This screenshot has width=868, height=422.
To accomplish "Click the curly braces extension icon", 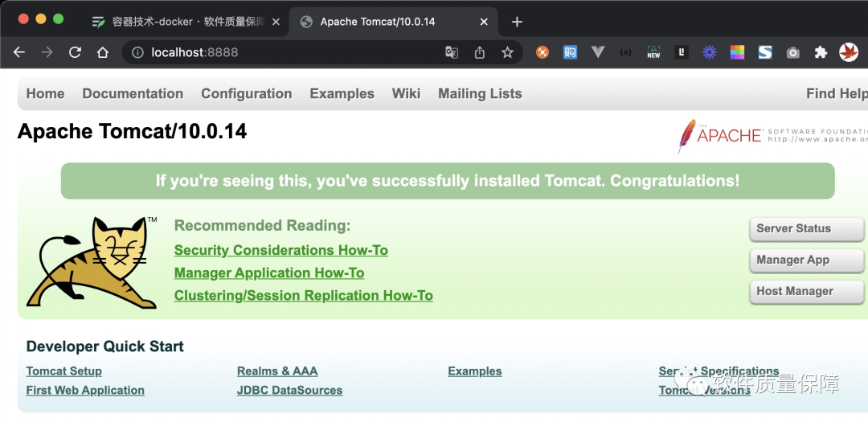I will [x=626, y=52].
